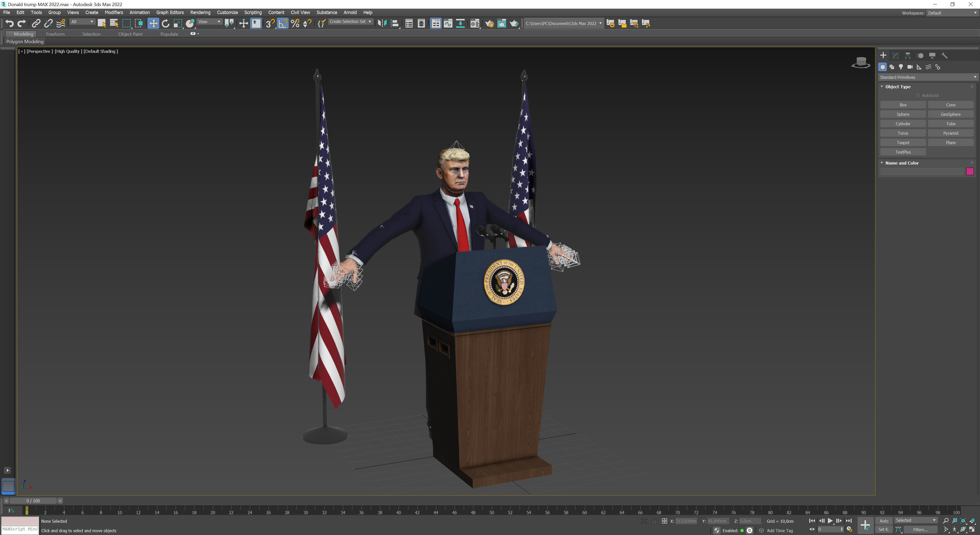The width and height of the screenshot is (980, 535).
Task: Click the Undo arrow icon
Action: [9, 23]
